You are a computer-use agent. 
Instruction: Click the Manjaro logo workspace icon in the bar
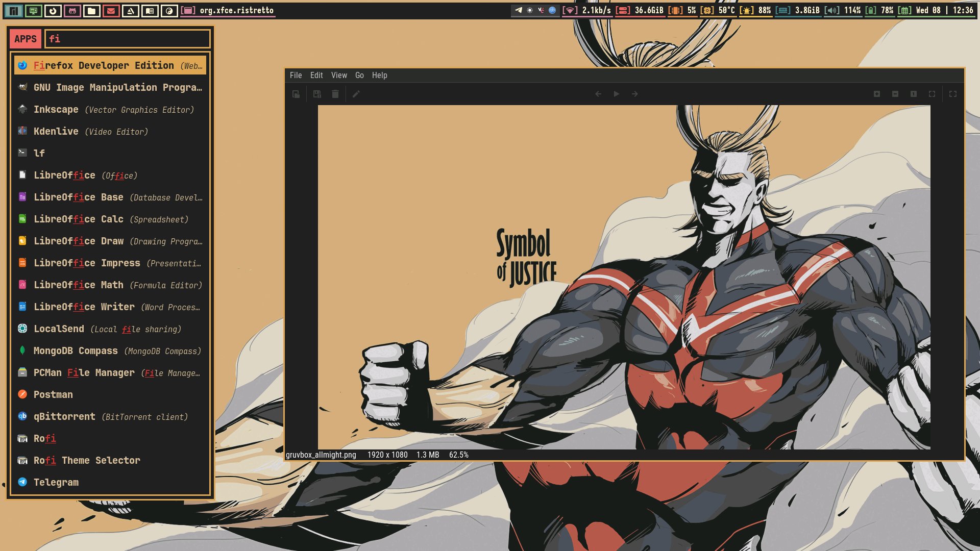[14, 10]
